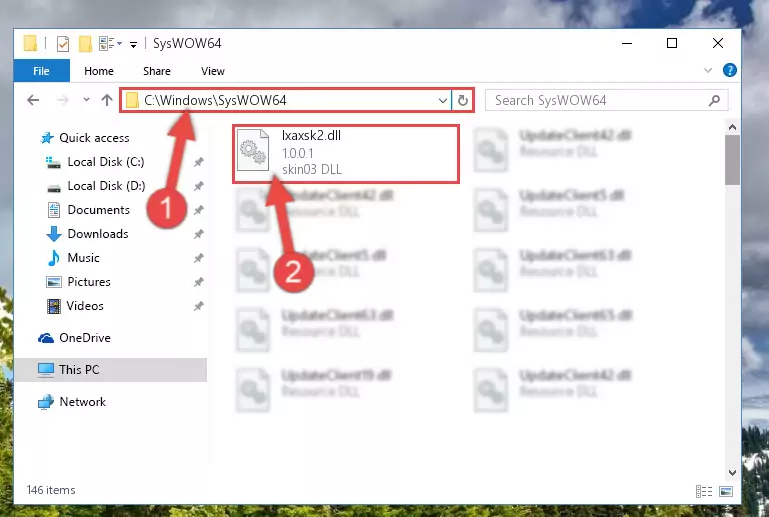The image size is (769, 517).
Task: Click the pin icon beside Documents
Action: (x=198, y=210)
